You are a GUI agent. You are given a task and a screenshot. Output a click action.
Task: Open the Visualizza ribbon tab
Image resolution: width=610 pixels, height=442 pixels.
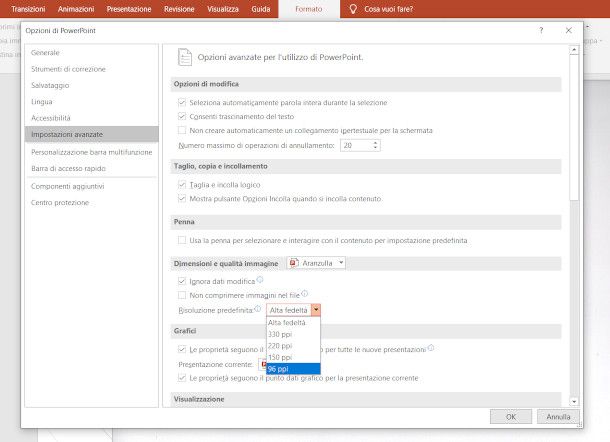(223, 9)
